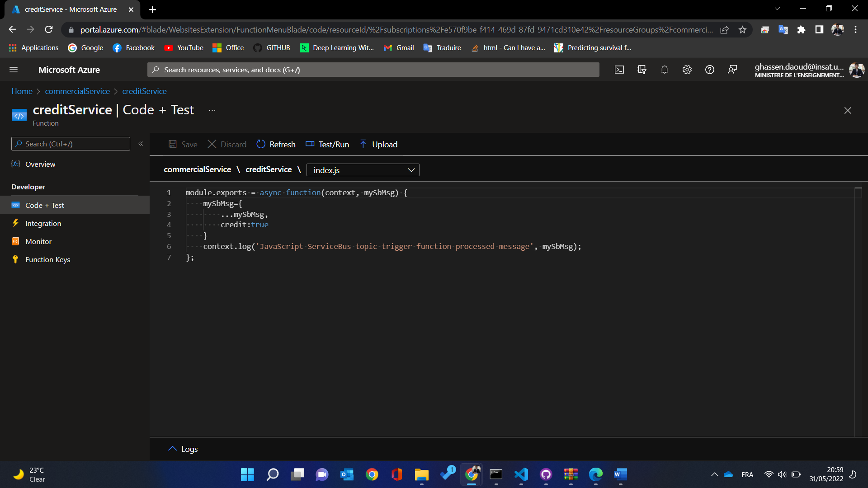
Task: Open File Explorer from taskbar
Action: [x=421, y=474]
